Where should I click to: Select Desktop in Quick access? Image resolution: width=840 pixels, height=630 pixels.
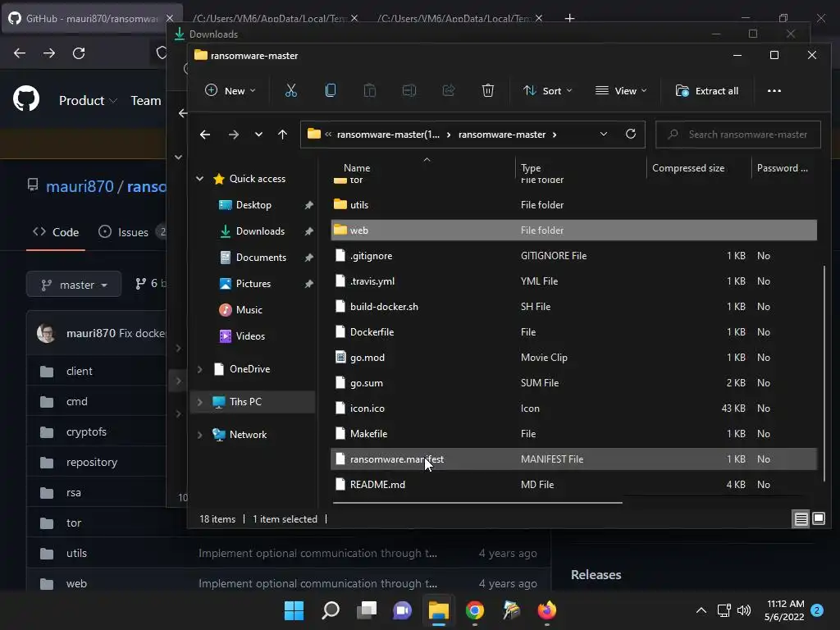pyautogui.click(x=253, y=204)
